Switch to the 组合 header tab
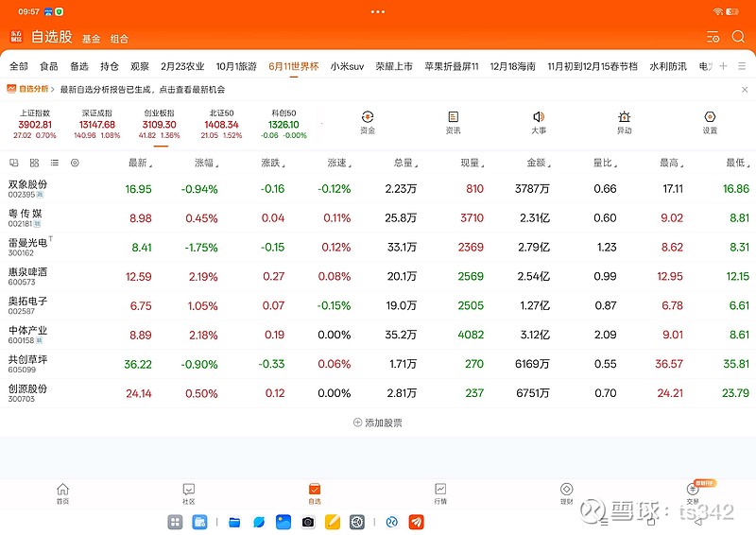756x535 pixels. (x=119, y=39)
